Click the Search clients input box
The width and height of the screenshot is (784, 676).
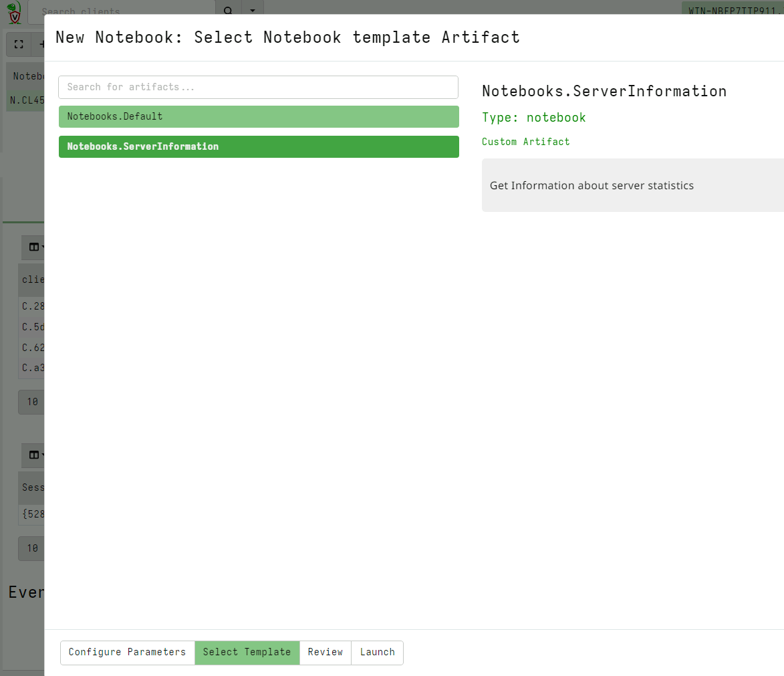point(120,11)
